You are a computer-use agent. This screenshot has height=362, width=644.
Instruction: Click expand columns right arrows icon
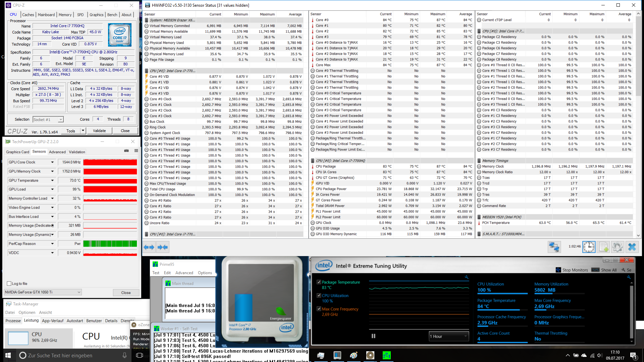149,247
